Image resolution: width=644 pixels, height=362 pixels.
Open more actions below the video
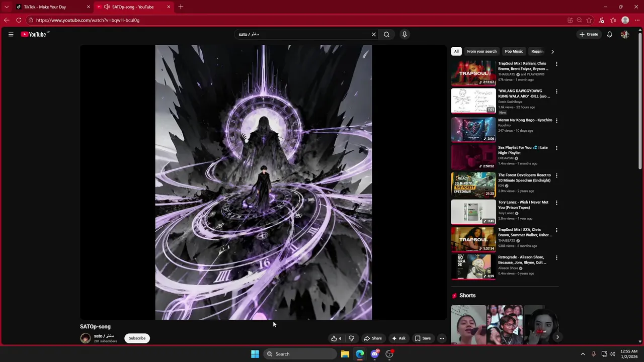coord(442,338)
